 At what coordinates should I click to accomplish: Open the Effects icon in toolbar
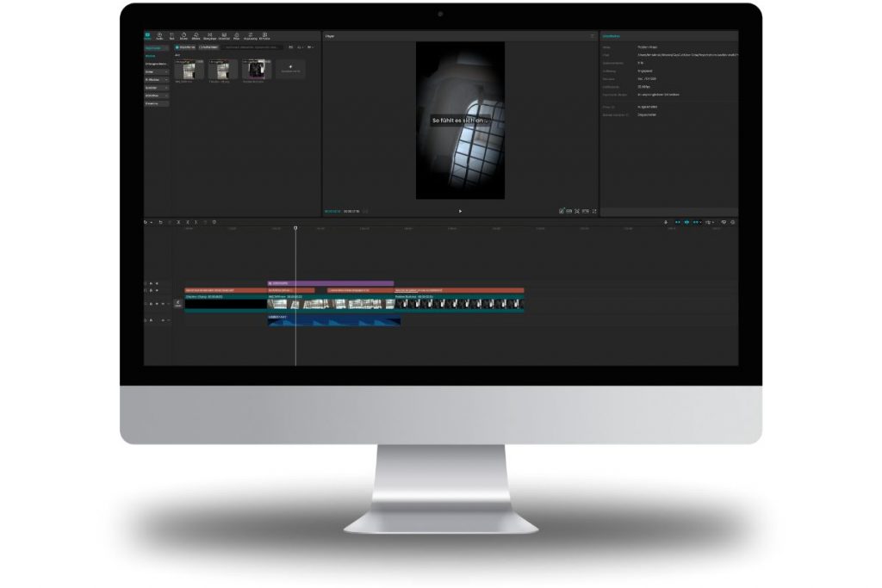197,36
